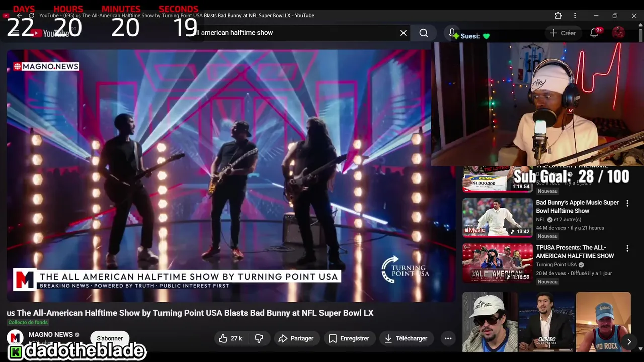644x362 pixels.
Task: Click the Collecte de fonds badge
Action: point(28,322)
